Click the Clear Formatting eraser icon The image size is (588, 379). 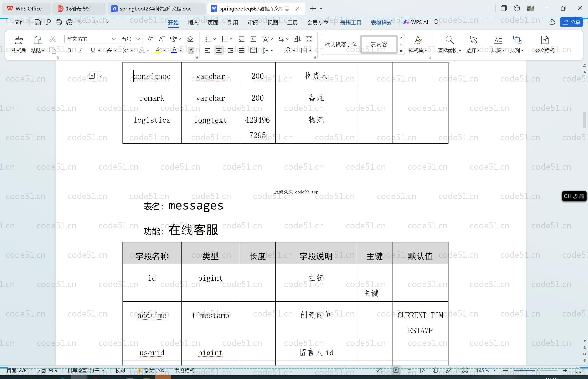(190, 39)
